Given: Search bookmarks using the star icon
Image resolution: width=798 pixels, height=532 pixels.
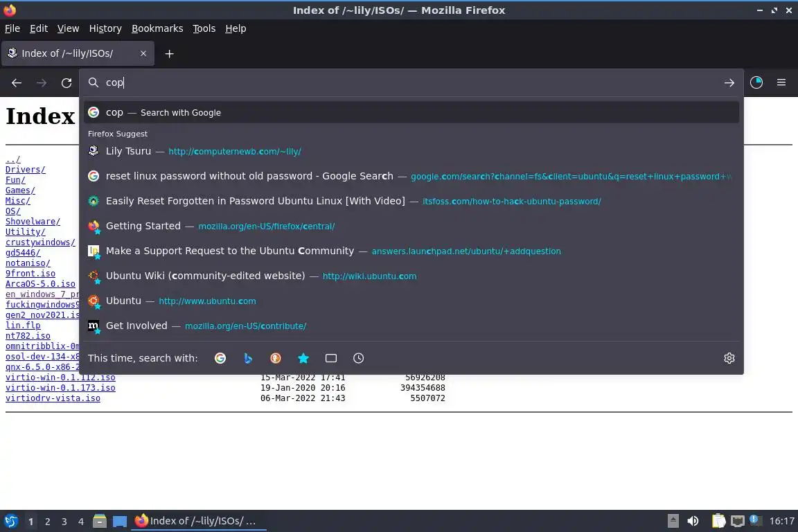Looking at the screenshot, I should pos(303,358).
